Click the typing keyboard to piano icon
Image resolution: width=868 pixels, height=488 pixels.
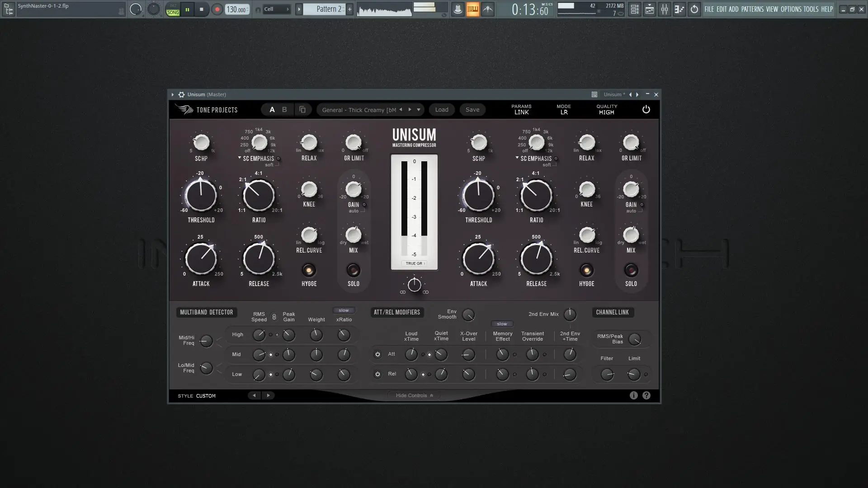(x=473, y=9)
